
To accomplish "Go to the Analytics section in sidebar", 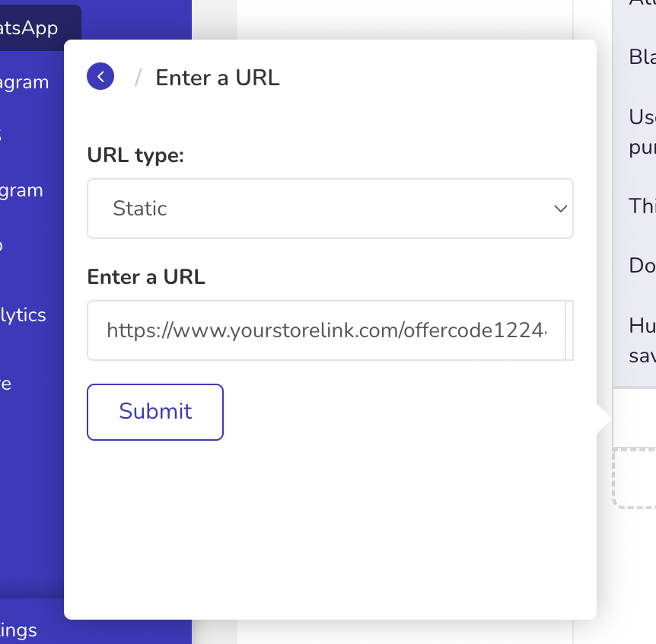I will pos(23,315).
